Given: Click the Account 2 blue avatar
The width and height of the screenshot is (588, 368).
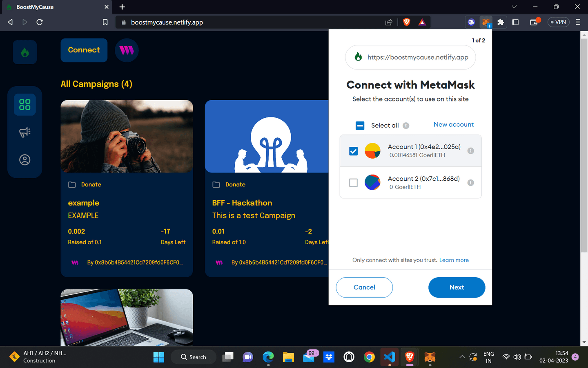Looking at the screenshot, I should 372,182.
